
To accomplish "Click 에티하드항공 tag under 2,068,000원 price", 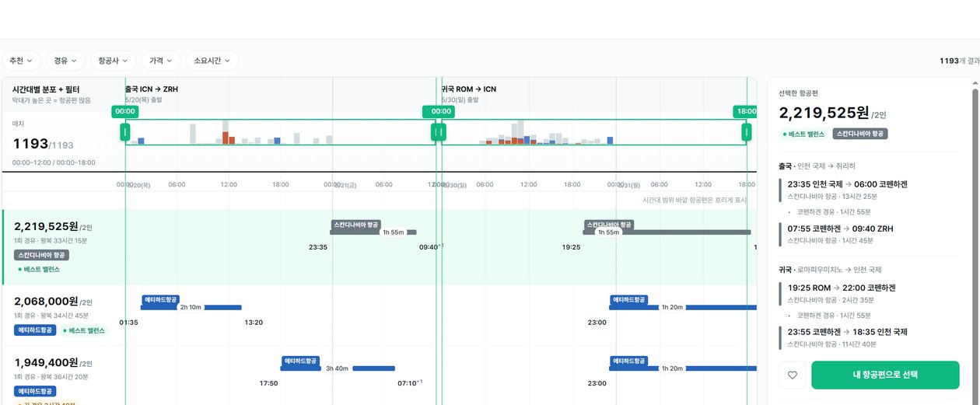I will [36, 330].
